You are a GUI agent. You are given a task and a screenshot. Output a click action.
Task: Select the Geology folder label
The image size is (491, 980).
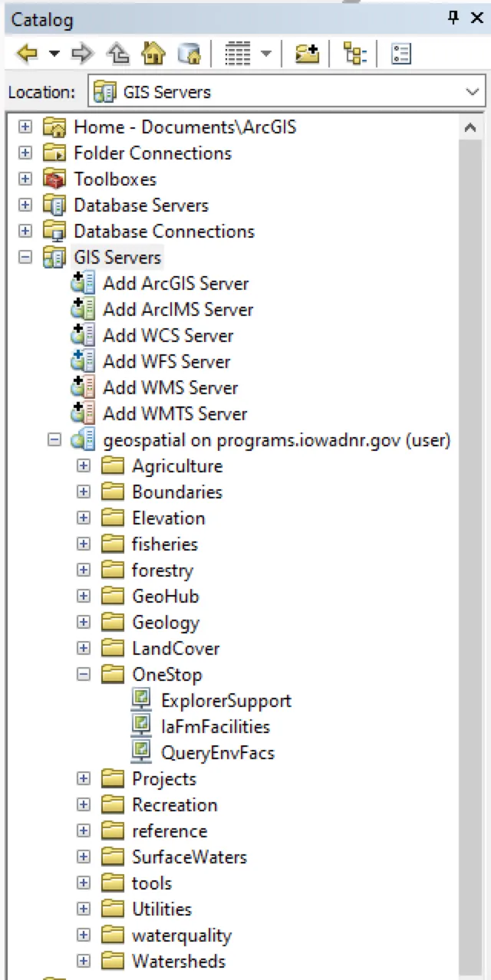166,623
